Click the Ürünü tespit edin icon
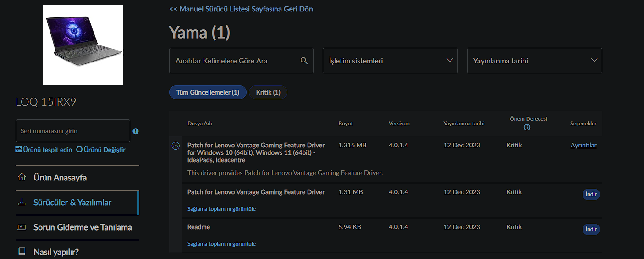Screen dimensions: 644x259 tap(19, 150)
